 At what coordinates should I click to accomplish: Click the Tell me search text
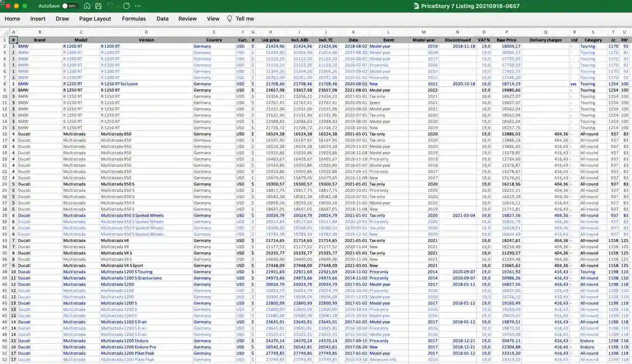click(x=245, y=19)
